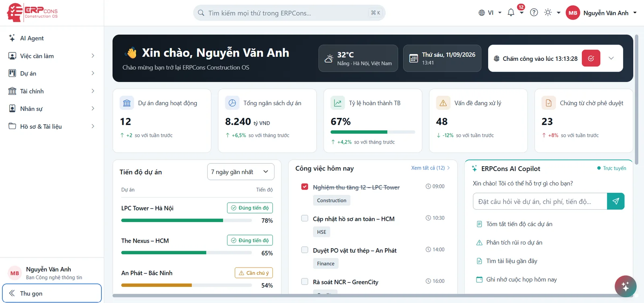Click the Tài chính bank icon
This screenshot has height=303, width=644.
pos(12,91)
